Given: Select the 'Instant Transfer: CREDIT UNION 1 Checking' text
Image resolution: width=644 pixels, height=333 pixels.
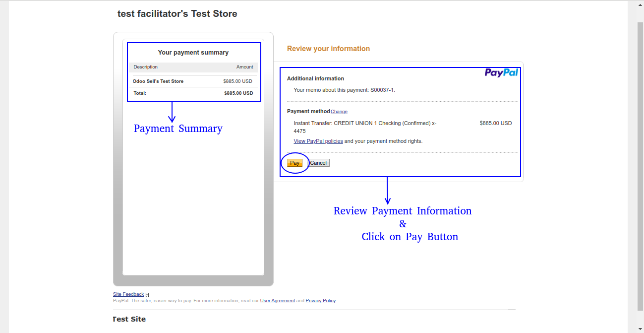Looking at the screenshot, I should pyautogui.click(x=347, y=123).
